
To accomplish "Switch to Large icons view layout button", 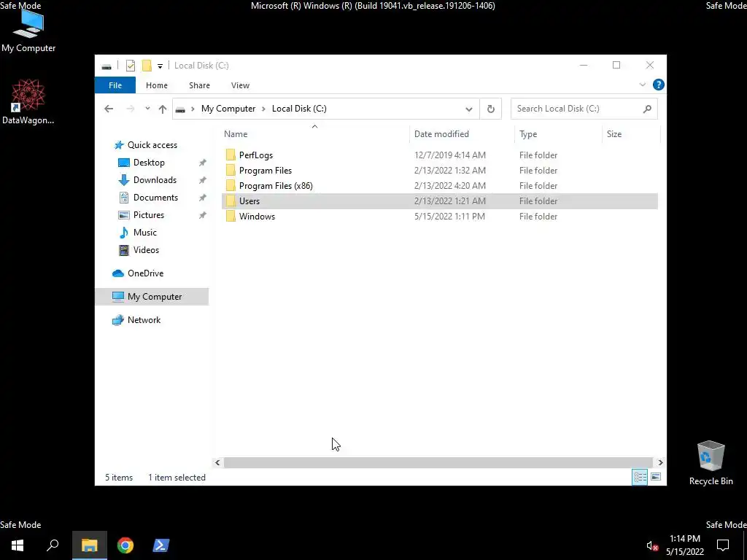I will [x=656, y=477].
